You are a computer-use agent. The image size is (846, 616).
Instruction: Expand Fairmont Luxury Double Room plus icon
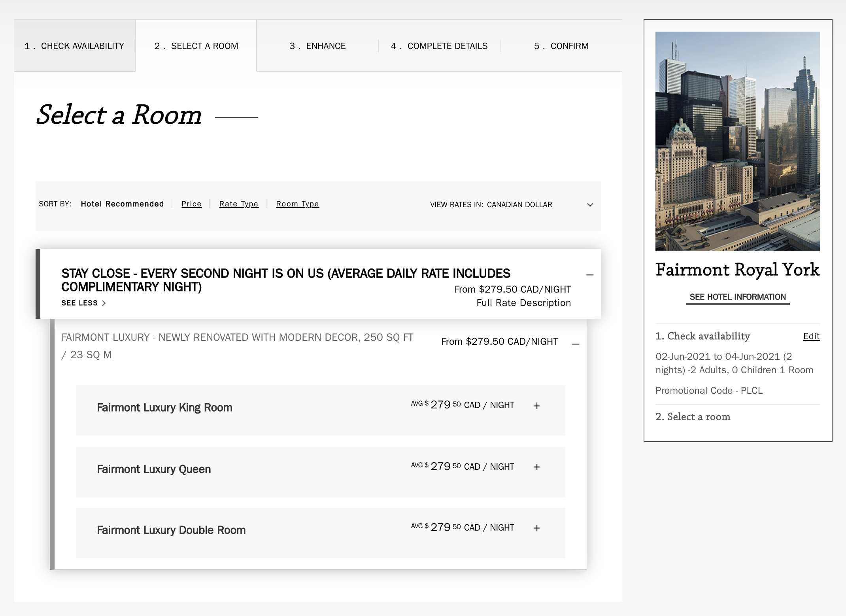coord(536,528)
